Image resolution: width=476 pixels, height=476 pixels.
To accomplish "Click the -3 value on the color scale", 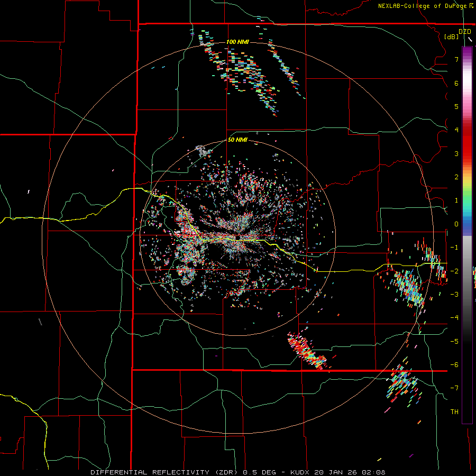I will pos(454,295).
